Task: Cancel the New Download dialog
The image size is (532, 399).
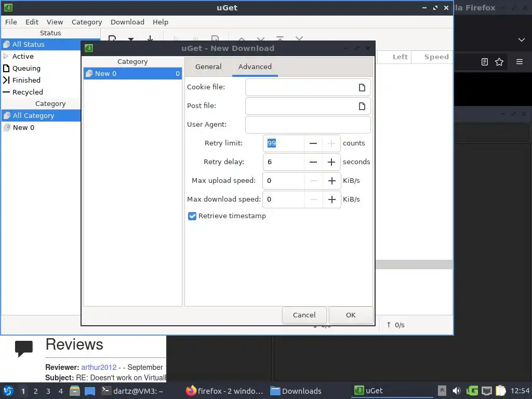Action: [x=304, y=315]
